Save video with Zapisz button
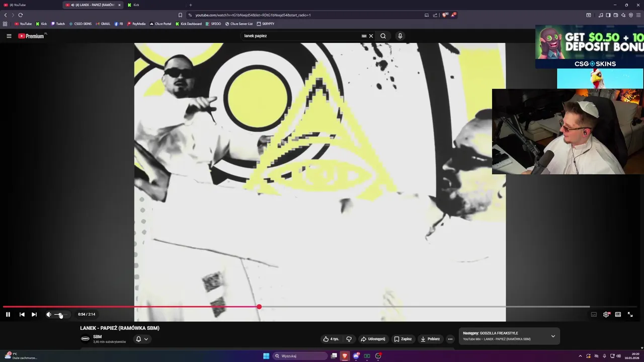 tap(403, 339)
